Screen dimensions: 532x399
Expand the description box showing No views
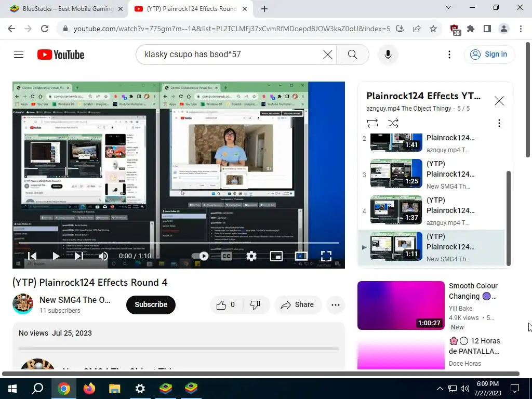179,345
